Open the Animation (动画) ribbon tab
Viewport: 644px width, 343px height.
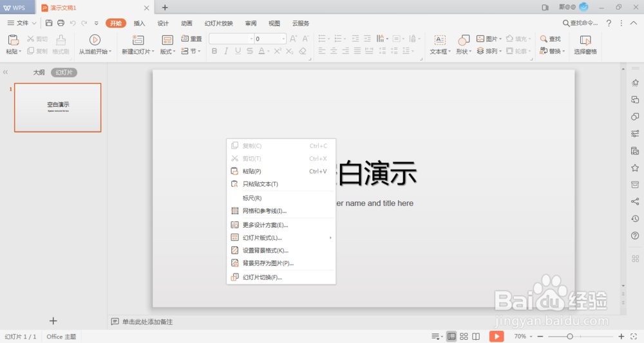click(x=187, y=23)
